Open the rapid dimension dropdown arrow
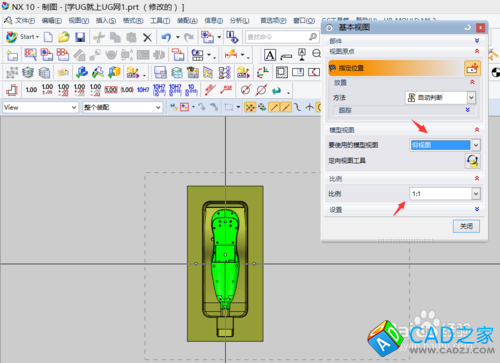This screenshot has height=363, width=500. coord(243,55)
